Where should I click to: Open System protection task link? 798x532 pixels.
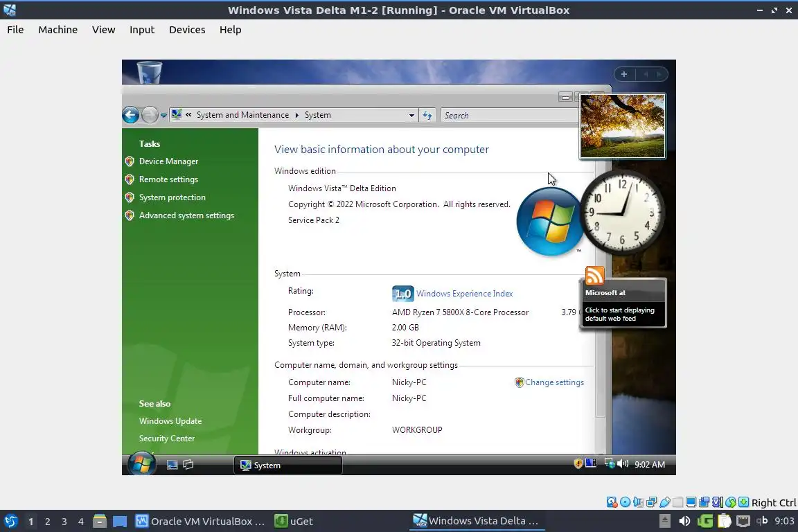click(x=172, y=197)
